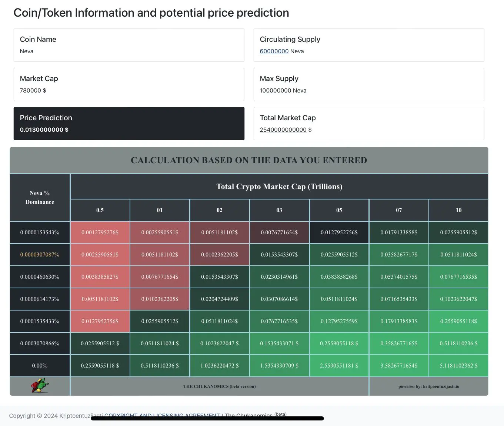This screenshot has width=504, height=426.
Task: Click the 0.00% dominance row label
Action: point(40,366)
